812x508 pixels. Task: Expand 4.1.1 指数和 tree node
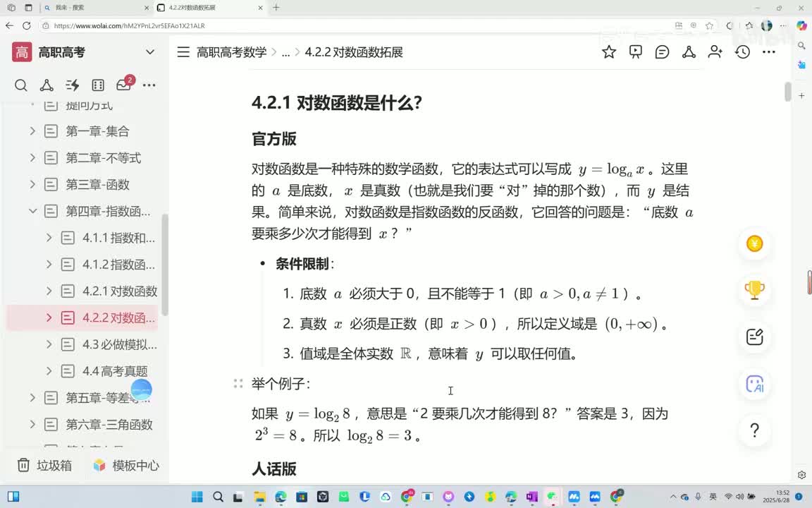49,237
